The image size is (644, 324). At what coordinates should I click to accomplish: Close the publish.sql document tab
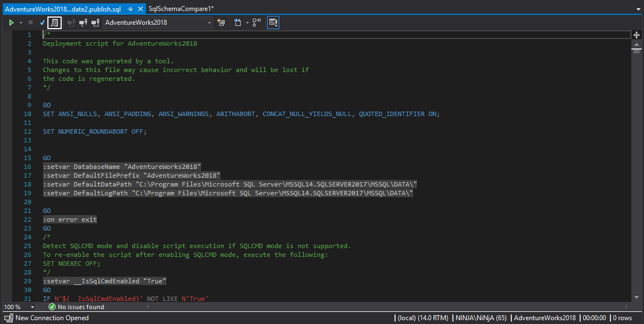[x=140, y=8]
